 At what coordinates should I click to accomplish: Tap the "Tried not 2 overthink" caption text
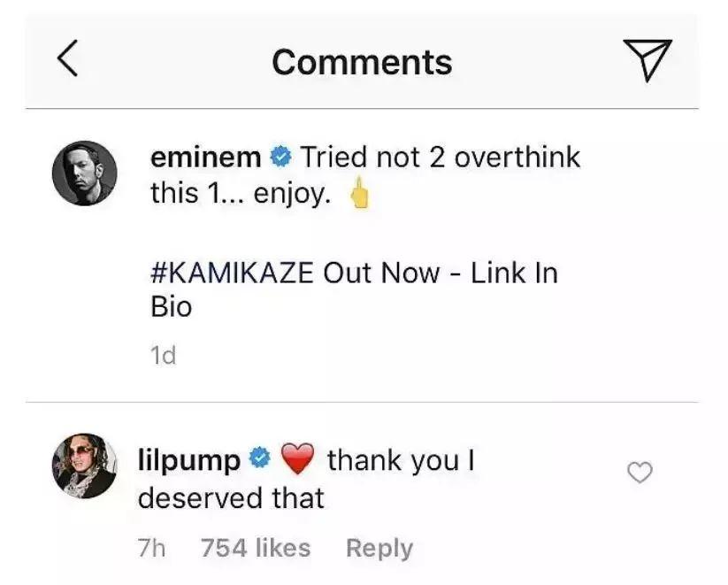pos(441,158)
